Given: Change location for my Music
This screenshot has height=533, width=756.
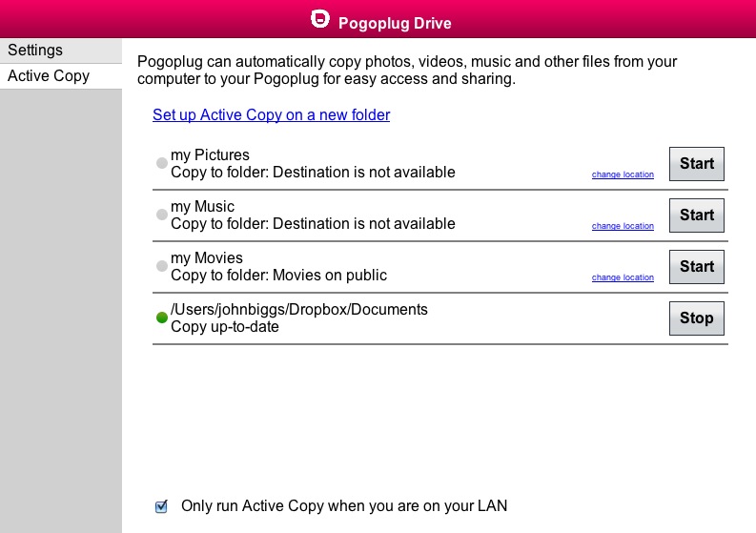Looking at the screenshot, I should coord(623,226).
